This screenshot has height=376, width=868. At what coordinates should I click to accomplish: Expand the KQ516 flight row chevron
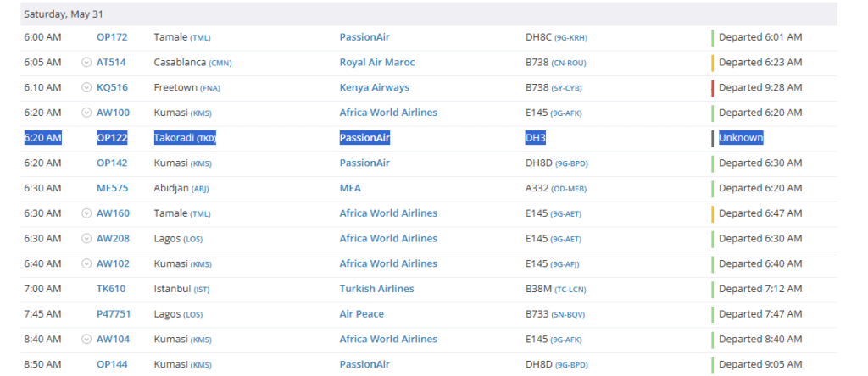(86, 88)
